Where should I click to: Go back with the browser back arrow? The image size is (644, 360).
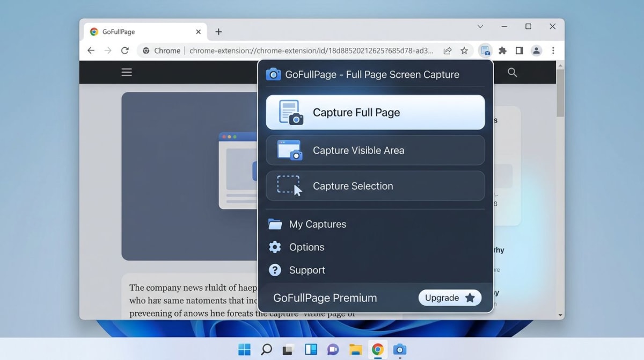(91, 51)
